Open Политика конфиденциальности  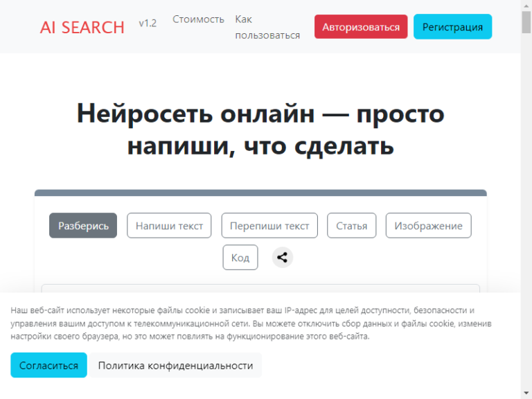tap(175, 365)
